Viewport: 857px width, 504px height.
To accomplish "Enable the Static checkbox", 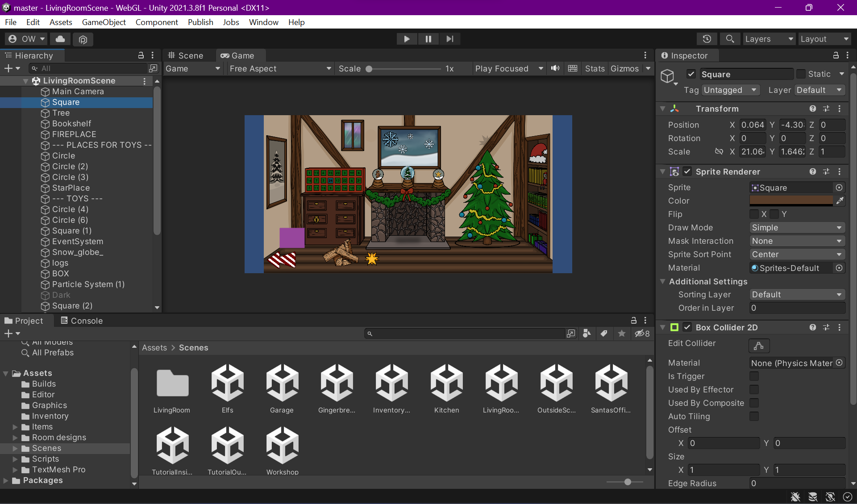I will tap(801, 74).
